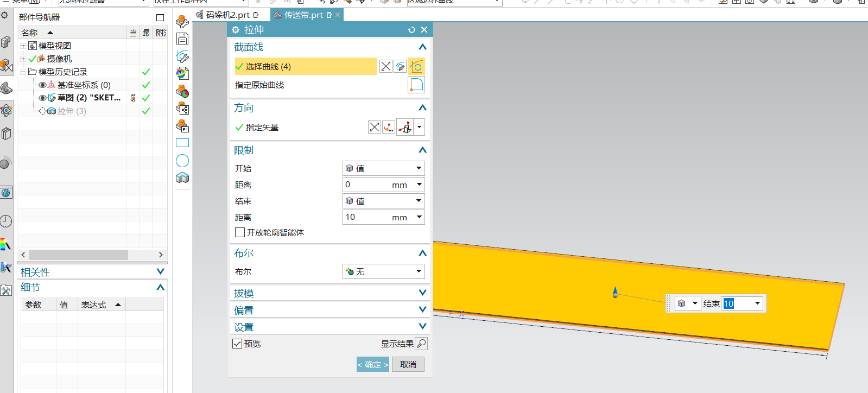
Task: Open the vector type dropdown arrow in 方向
Action: coord(419,127)
